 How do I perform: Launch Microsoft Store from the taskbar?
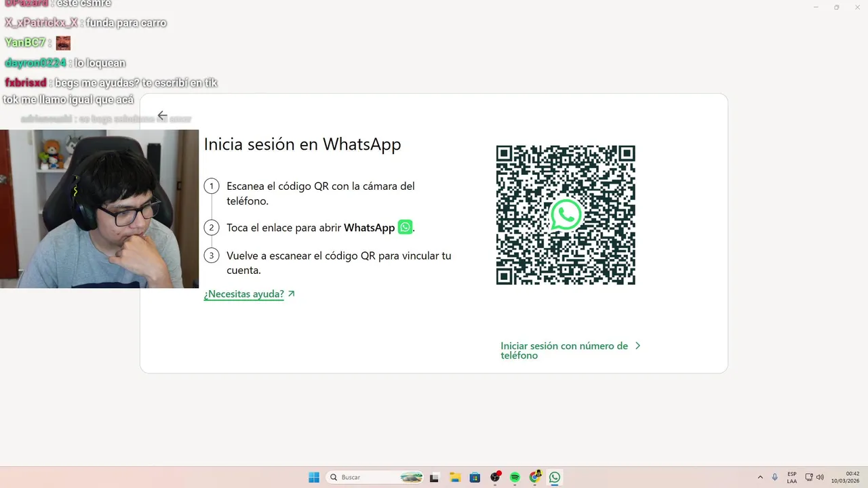tap(475, 477)
